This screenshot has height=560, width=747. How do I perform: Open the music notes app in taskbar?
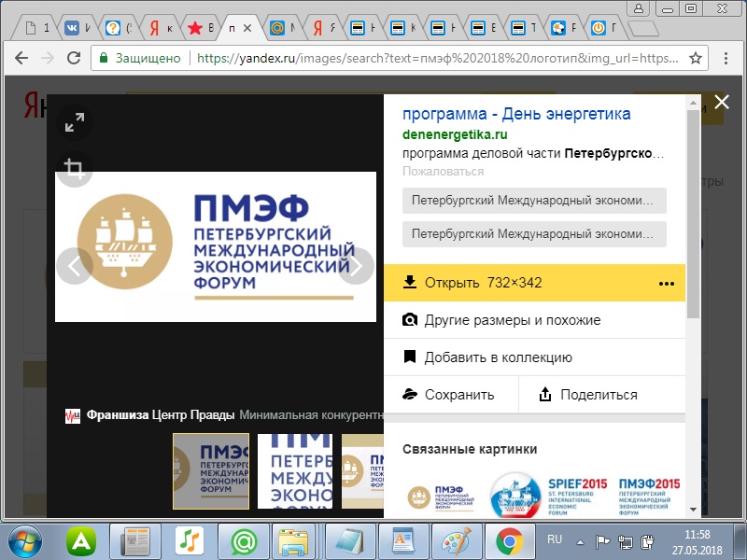point(190,541)
